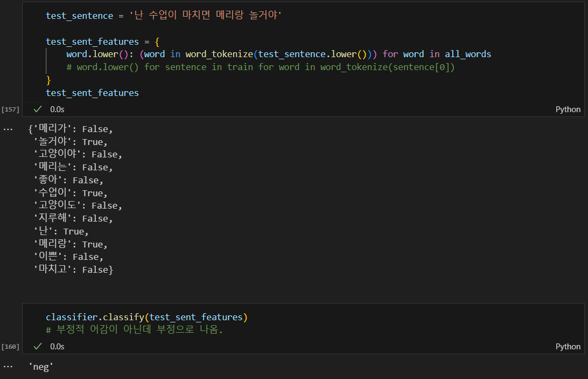Click output row '메리는': False
The image size is (588, 379).
[x=73, y=167]
